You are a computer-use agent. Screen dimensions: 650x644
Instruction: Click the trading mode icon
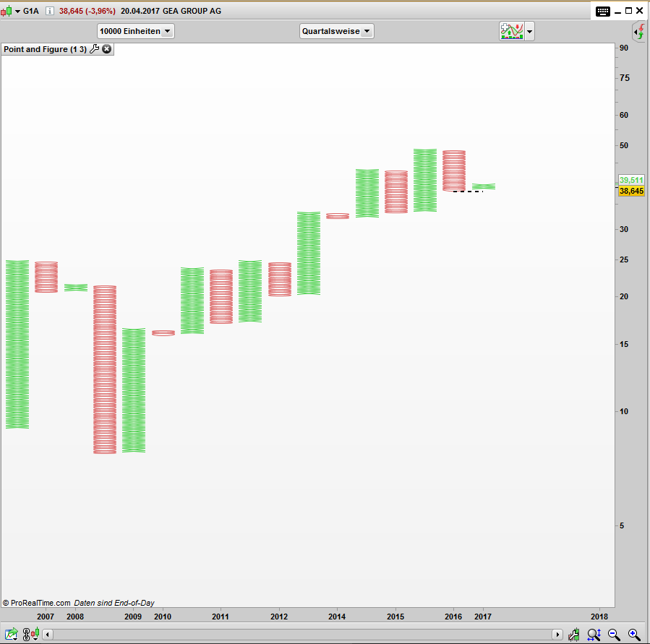coord(574,635)
